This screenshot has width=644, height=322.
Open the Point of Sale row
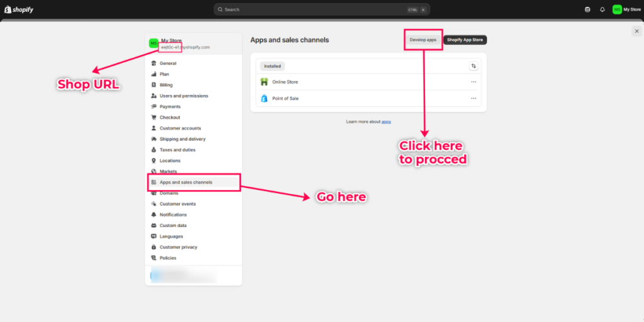pyautogui.click(x=369, y=99)
